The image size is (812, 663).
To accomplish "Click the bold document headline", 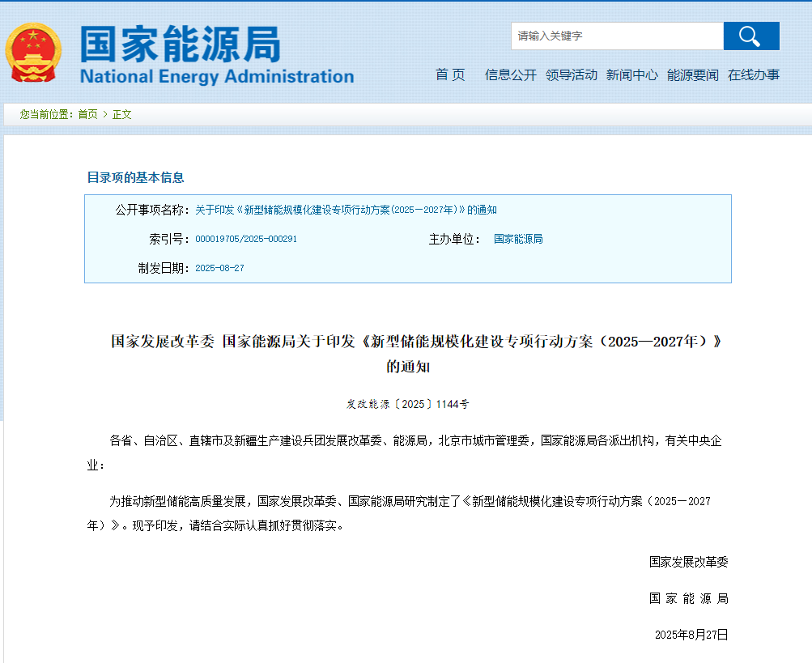I will (415, 342).
